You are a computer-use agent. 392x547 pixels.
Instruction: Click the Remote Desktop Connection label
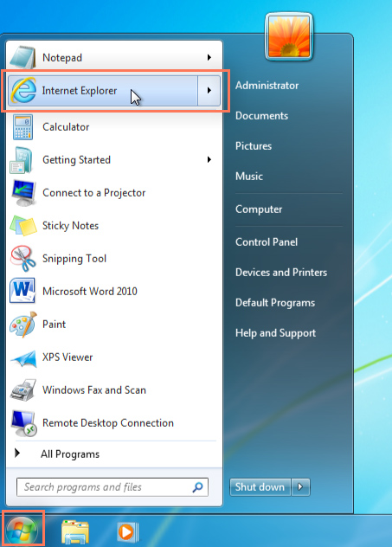click(108, 423)
